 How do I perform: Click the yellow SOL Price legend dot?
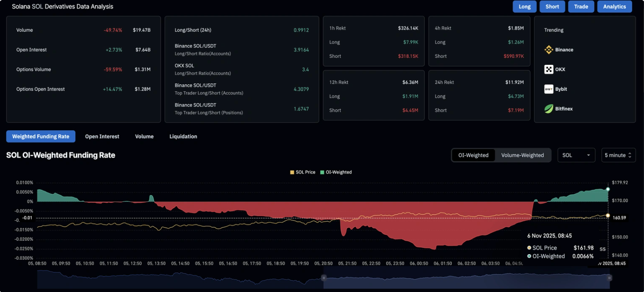pyautogui.click(x=292, y=172)
